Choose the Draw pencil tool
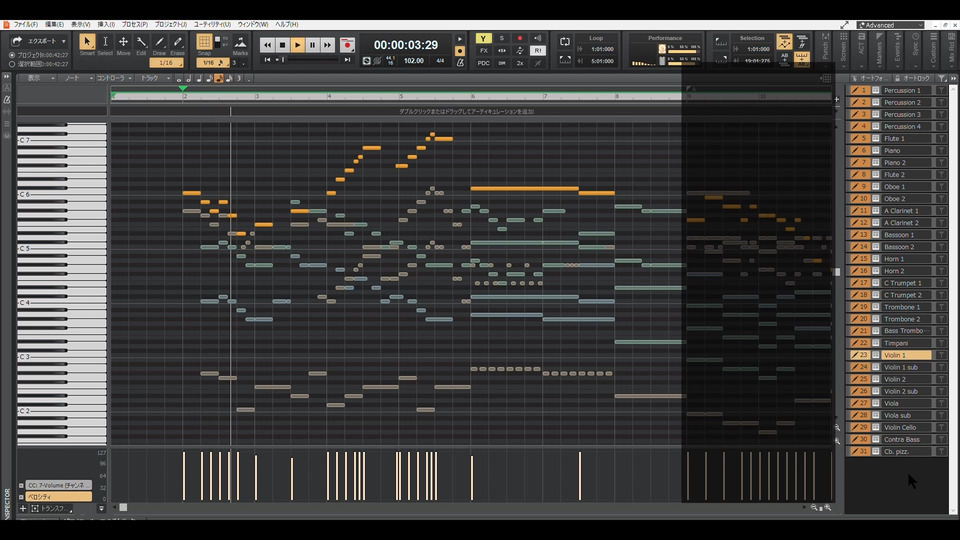Image resolution: width=960 pixels, height=540 pixels. (x=159, y=43)
